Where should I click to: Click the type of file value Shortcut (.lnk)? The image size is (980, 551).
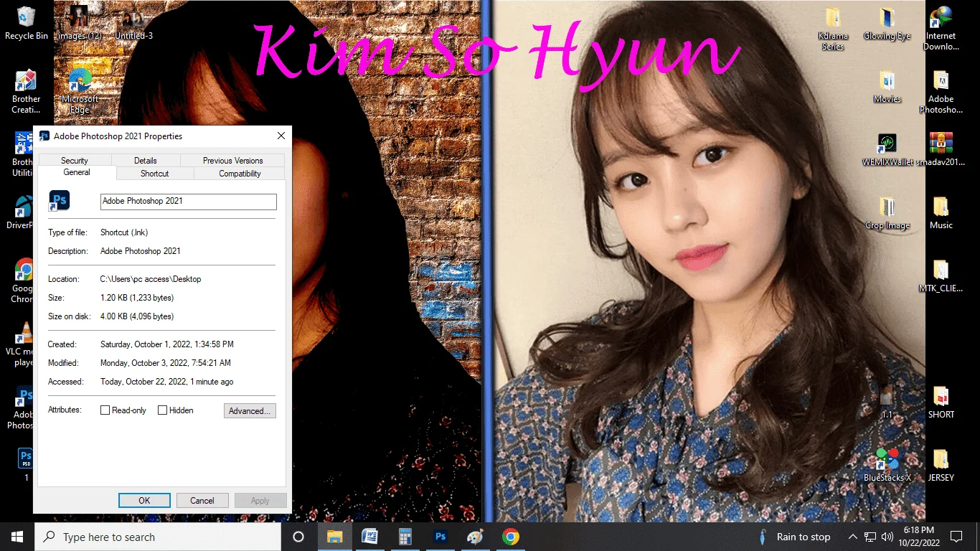(124, 232)
